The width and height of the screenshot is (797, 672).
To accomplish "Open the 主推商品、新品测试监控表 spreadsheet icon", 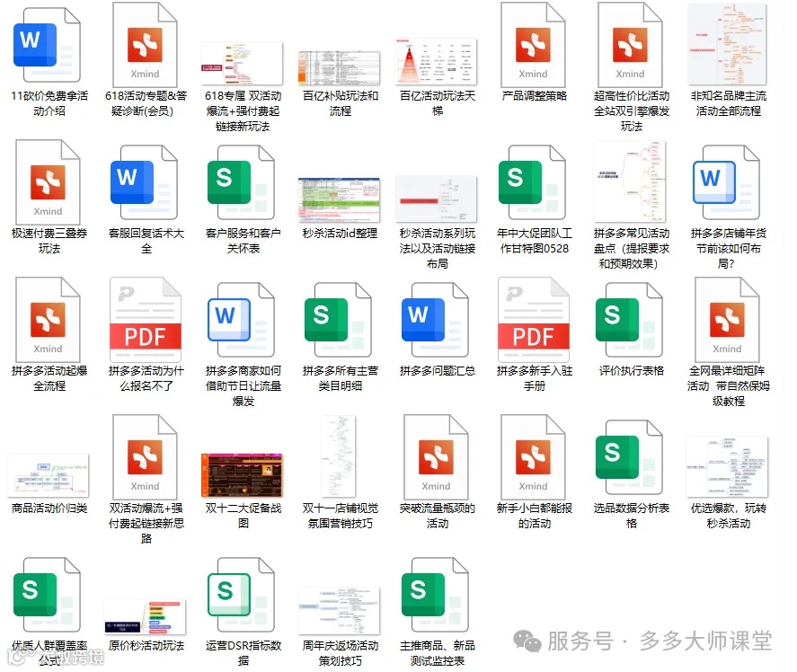I will click(x=436, y=595).
